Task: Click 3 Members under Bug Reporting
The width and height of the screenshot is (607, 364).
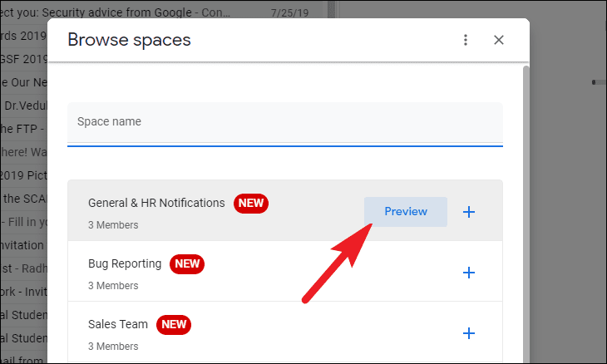Action: [113, 286]
